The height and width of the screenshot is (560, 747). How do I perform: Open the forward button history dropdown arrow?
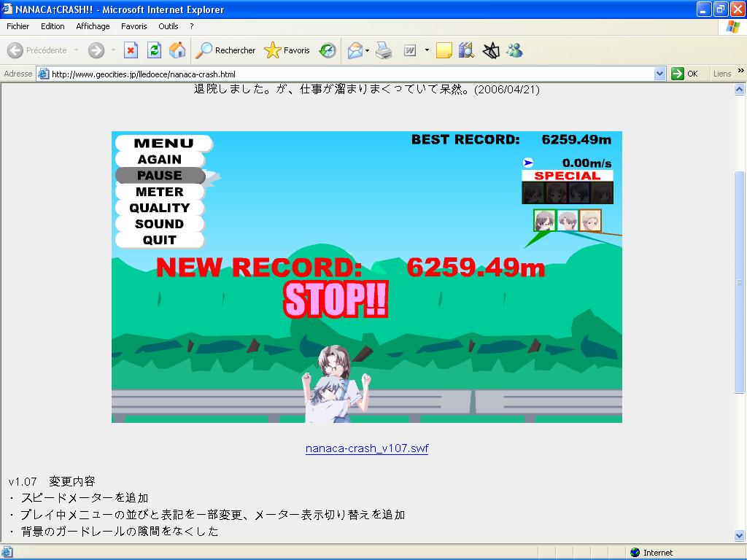point(113,50)
